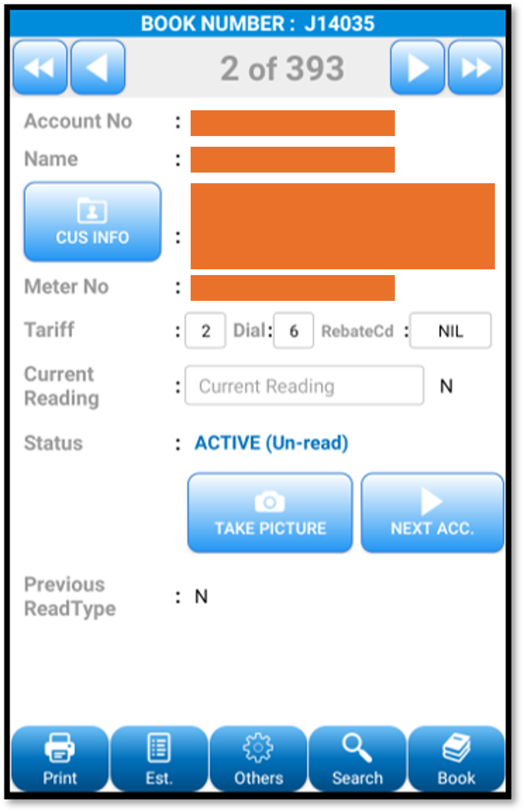Open the Est. estimate tab

tap(159, 759)
